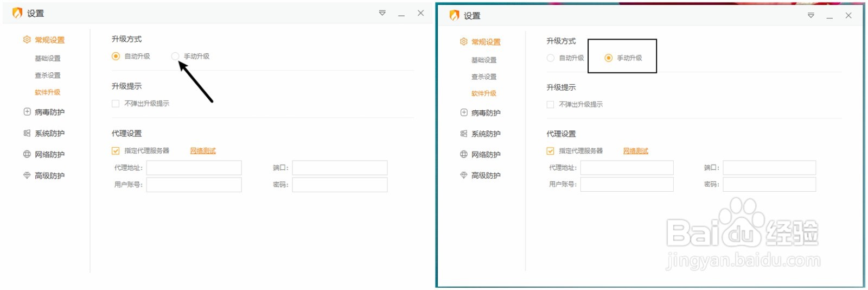The image size is (868, 290).
Task: Click the 病毒防护 plus icon in left window
Action: pyautogui.click(x=27, y=112)
